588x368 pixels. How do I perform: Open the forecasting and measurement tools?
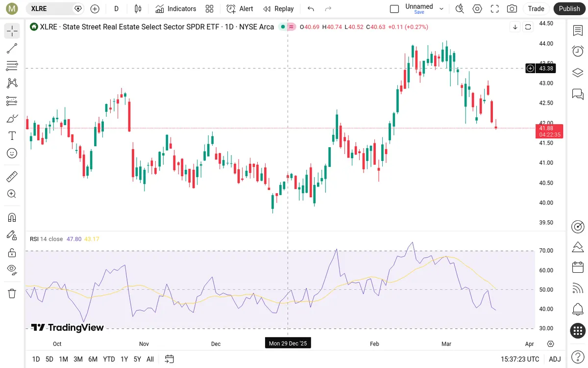point(12,101)
